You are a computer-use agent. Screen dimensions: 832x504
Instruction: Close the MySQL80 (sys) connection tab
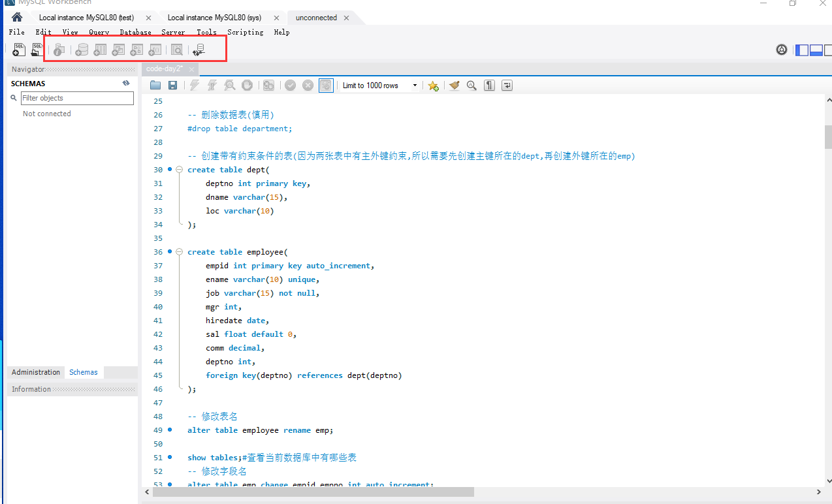(276, 18)
